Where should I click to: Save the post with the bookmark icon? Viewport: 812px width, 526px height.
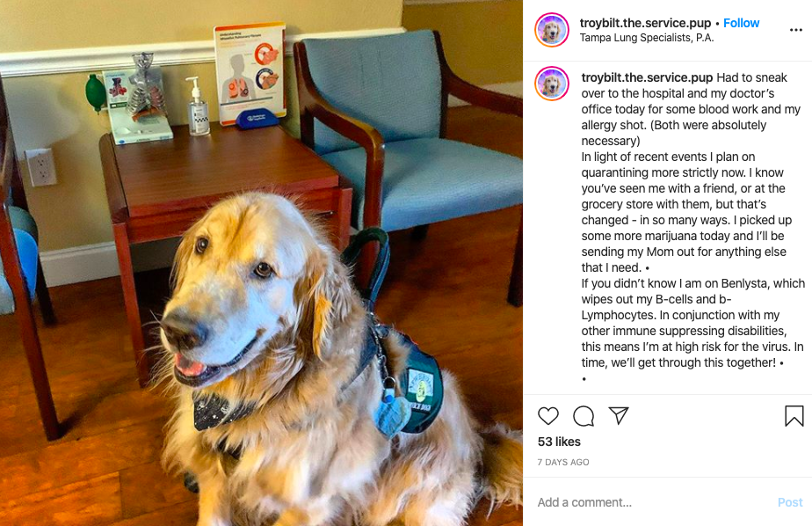[794, 416]
